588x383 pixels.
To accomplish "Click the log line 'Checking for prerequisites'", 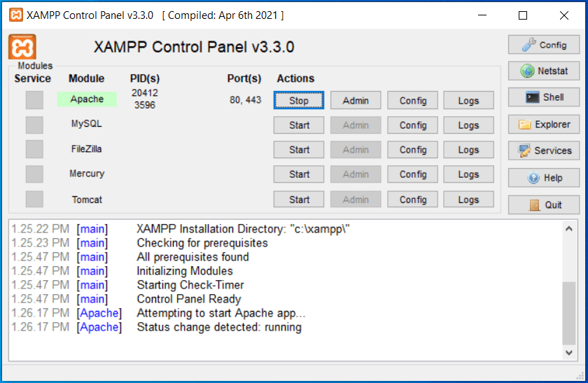I will (x=202, y=243).
